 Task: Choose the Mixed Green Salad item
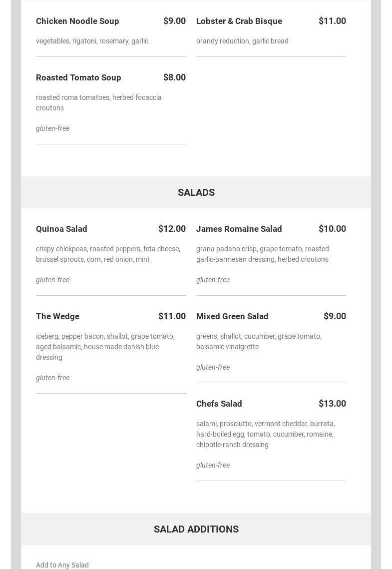point(232,316)
